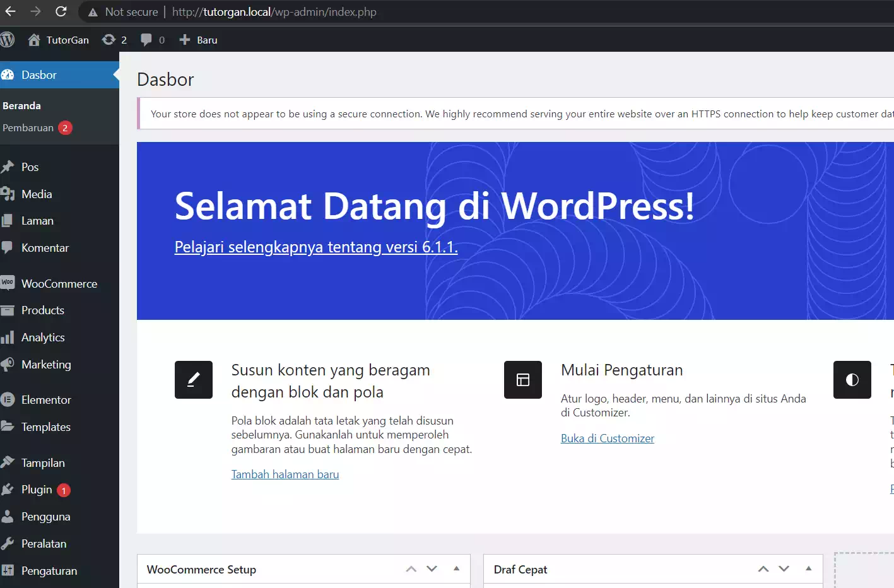Click the TutorGan home icon
This screenshot has width=894, height=588.
[x=34, y=40]
